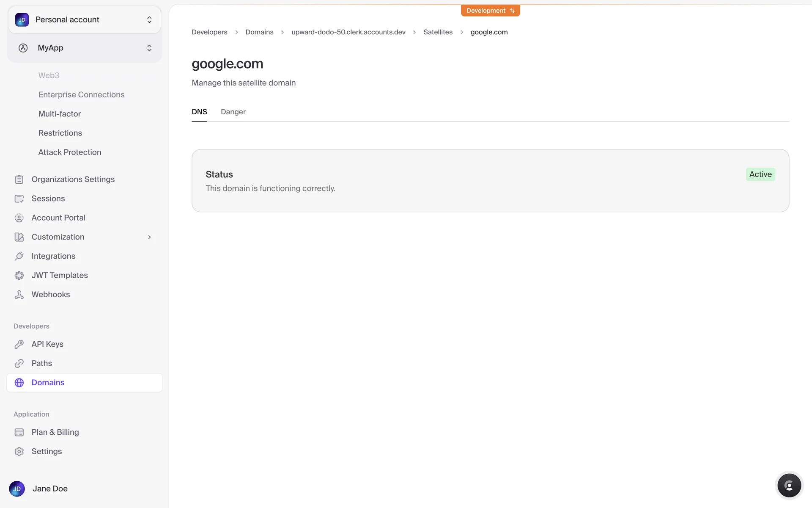Click the Sessions icon in sidebar
812x508 pixels.
19,199
